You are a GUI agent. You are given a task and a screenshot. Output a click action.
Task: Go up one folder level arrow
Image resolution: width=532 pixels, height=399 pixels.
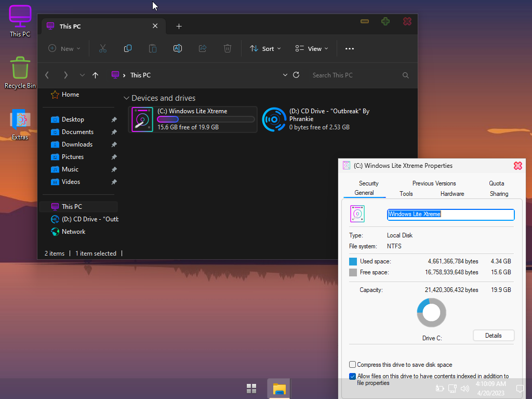pos(96,75)
